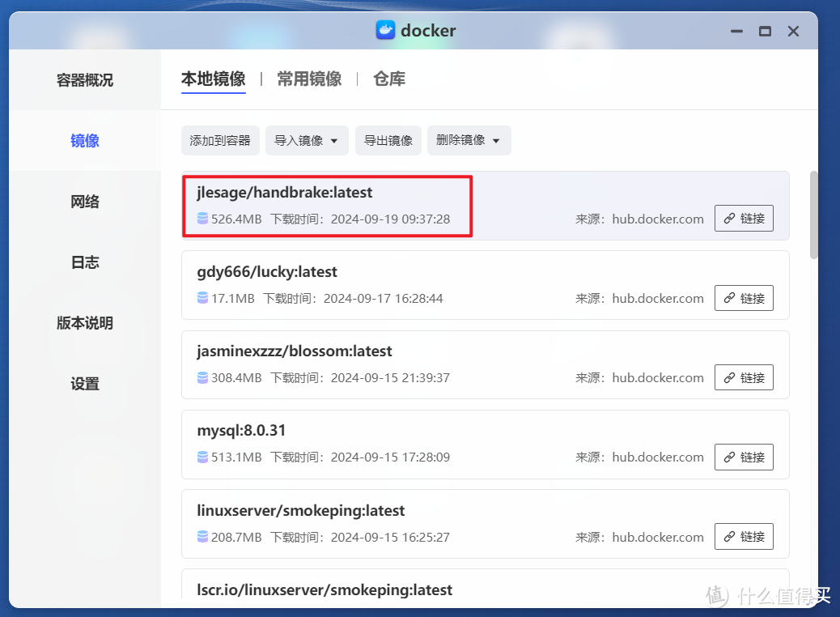Open the 网络 section in sidebar
Viewport: 840px width, 617px height.
point(84,202)
